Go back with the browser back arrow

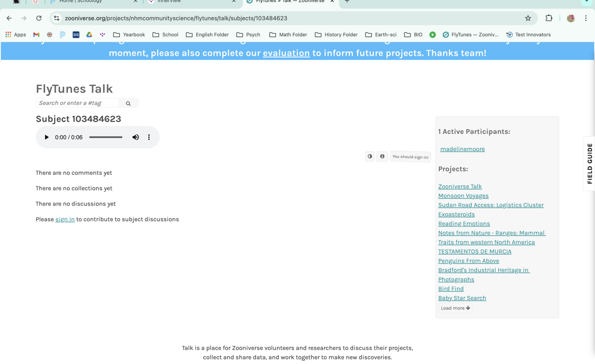(x=9, y=18)
